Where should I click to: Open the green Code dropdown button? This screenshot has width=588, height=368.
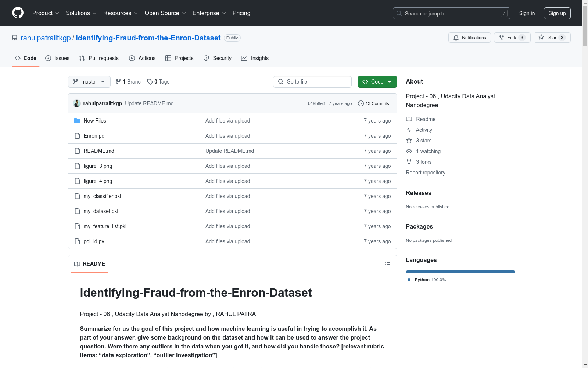click(x=377, y=82)
